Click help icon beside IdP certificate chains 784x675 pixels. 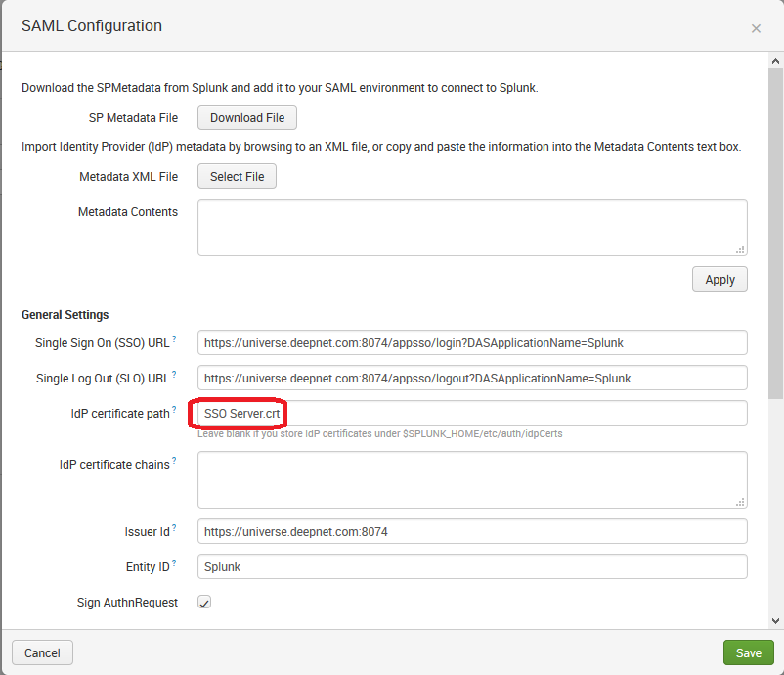coord(175,461)
